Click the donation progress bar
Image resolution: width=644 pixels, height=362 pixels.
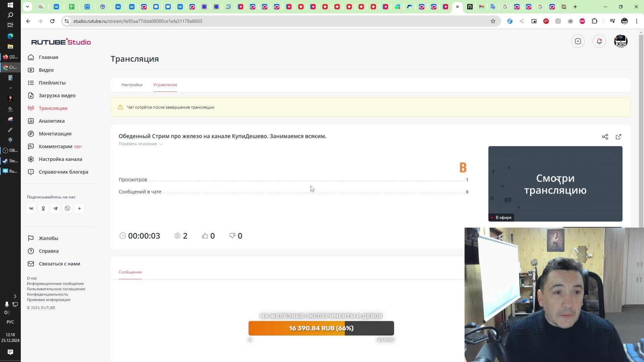[321, 328]
